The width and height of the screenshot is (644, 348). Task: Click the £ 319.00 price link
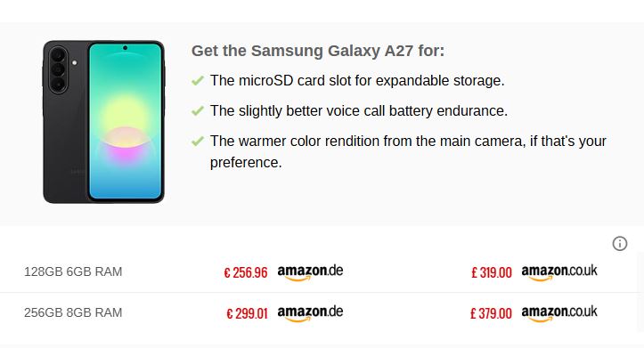tap(491, 272)
